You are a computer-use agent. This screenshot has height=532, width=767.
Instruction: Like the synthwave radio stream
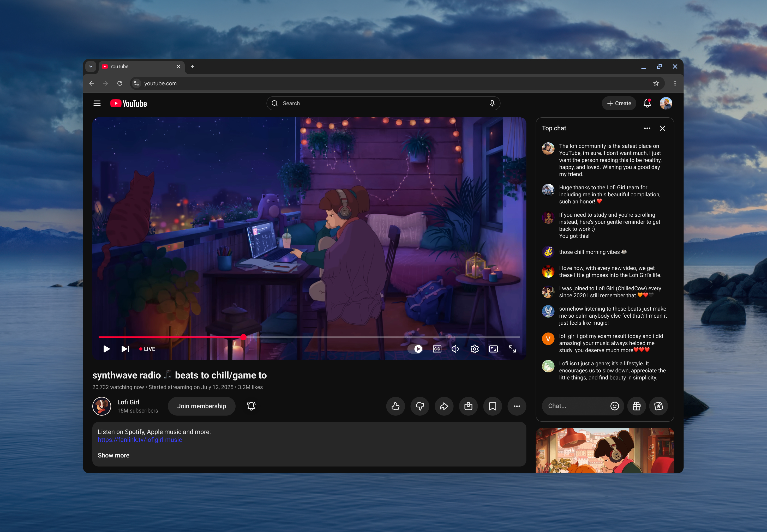click(396, 406)
